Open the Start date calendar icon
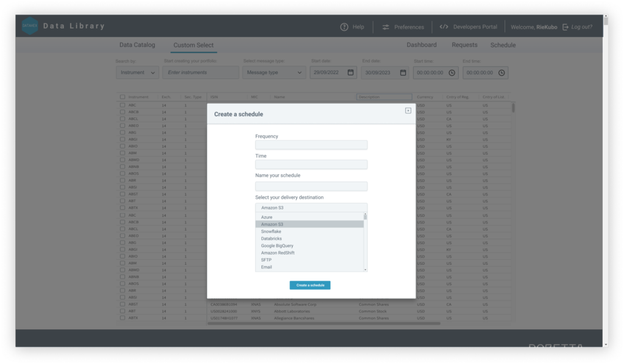The width and height of the screenshot is (624, 364). click(x=350, y=72)
